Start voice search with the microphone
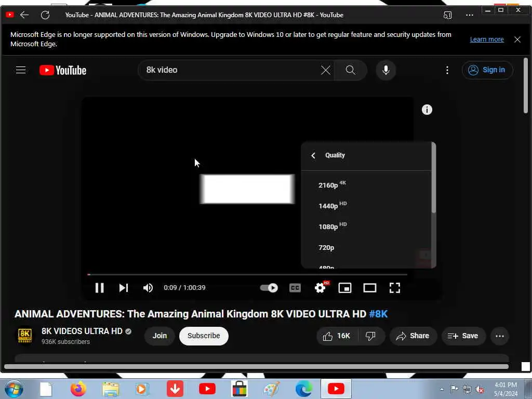This screenshot has width=532, height=399. coord(386,70)
